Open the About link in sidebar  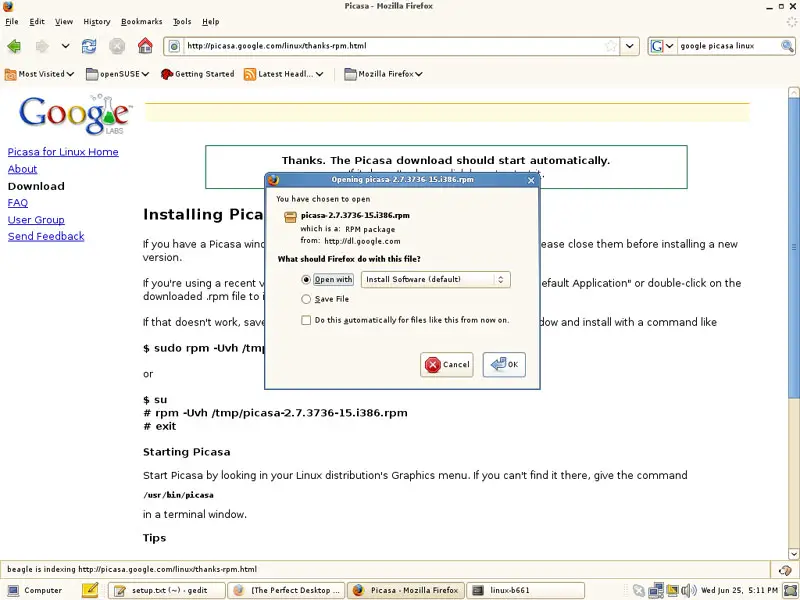coord(22,169)
